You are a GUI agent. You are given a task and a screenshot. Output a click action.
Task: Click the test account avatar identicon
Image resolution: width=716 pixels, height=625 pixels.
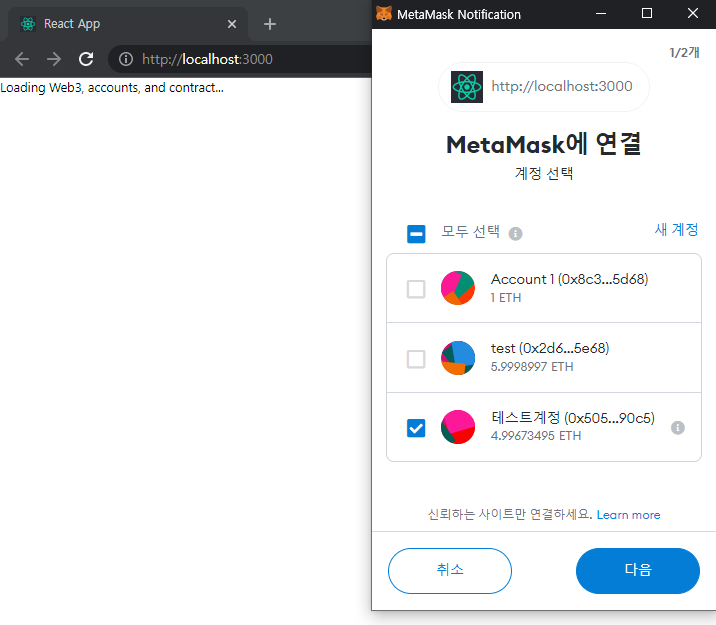coord(458,358)
